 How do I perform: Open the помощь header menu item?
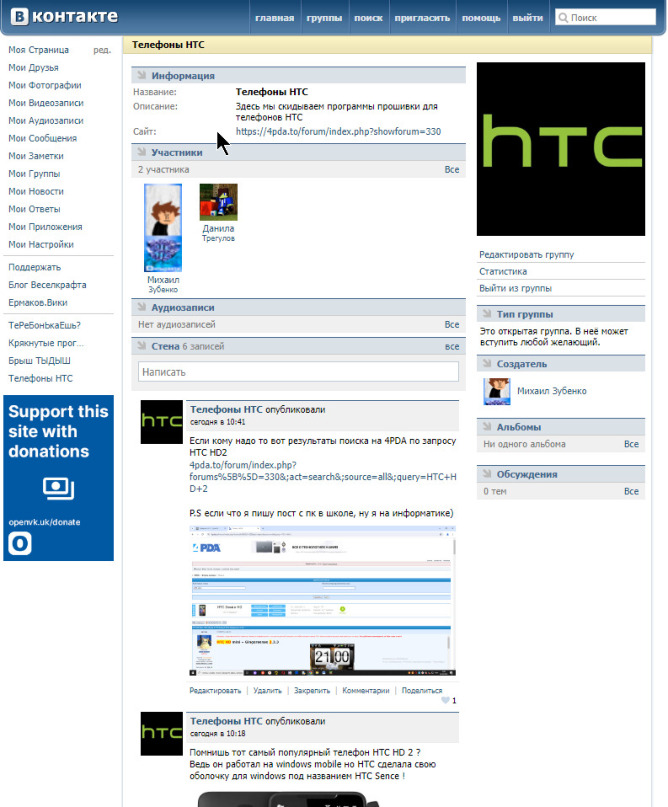[x=481, y=18]
